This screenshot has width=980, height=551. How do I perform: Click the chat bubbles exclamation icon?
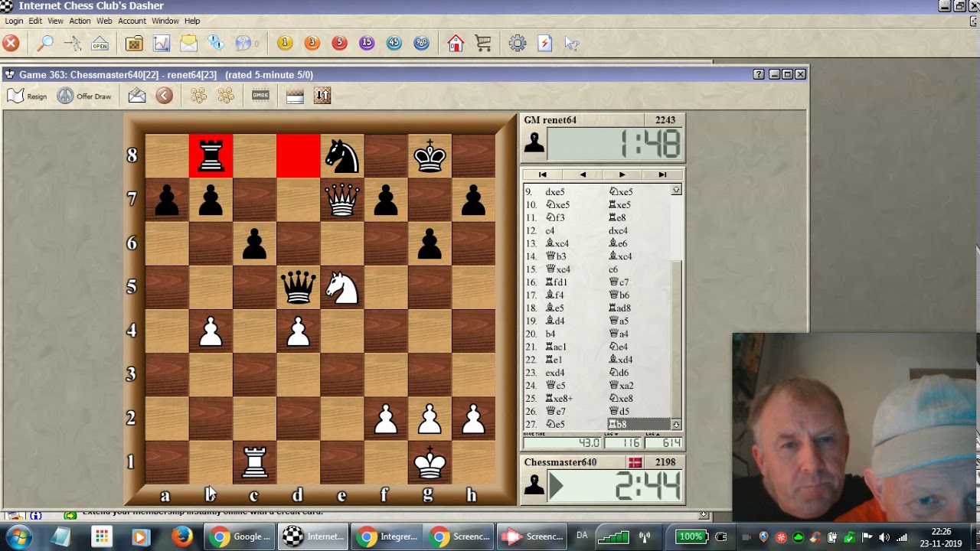(216, 44)
